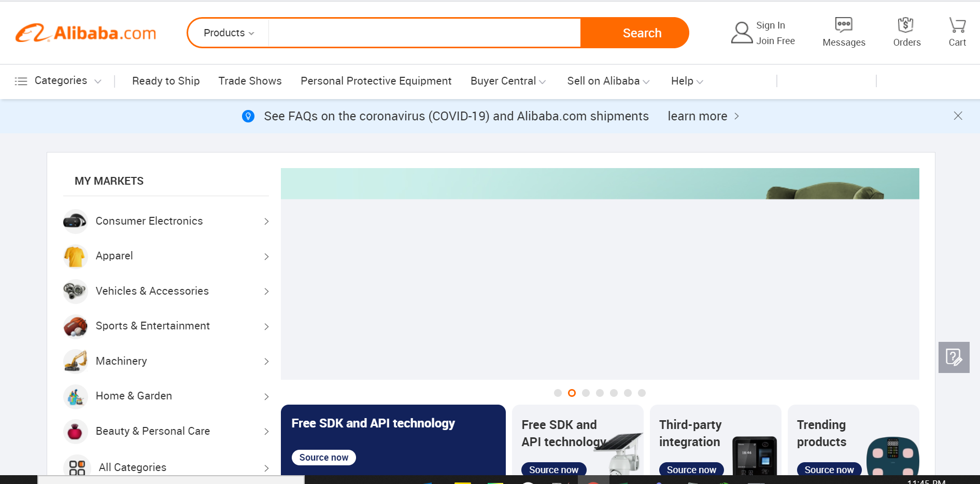
Task: Select the first carousel indicator dot
Action: click(558, 393)
